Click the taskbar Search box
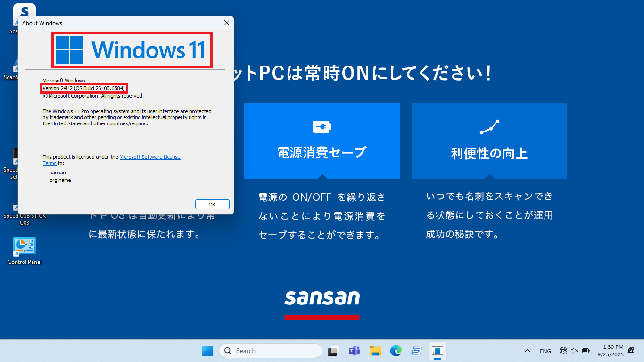 pos(271,351)
